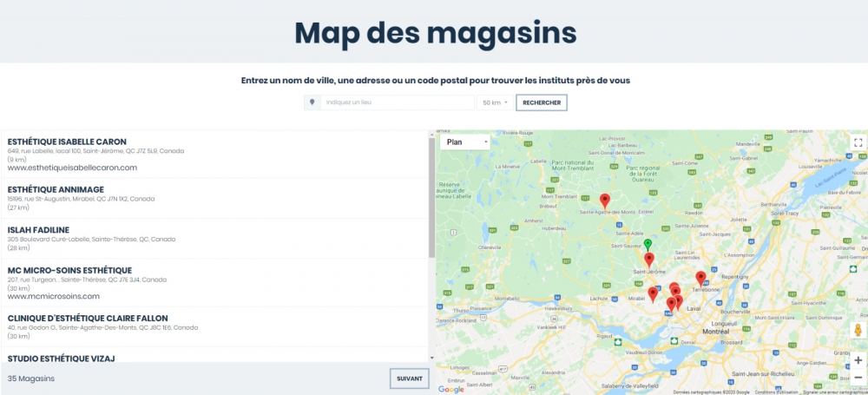Open the www.esthetiqueisabellecaron.com link
868x395 pixels.
73,168
